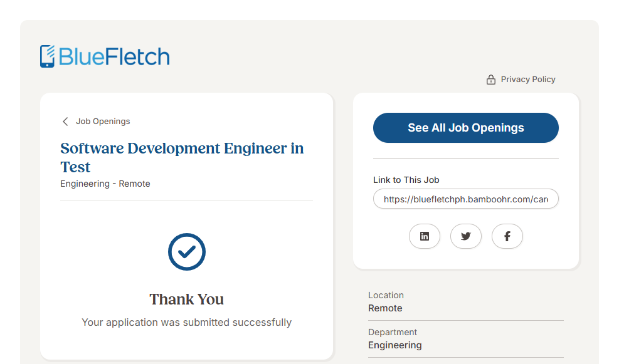Click the lock icon beside Privacy Policy

coord(491,80)
